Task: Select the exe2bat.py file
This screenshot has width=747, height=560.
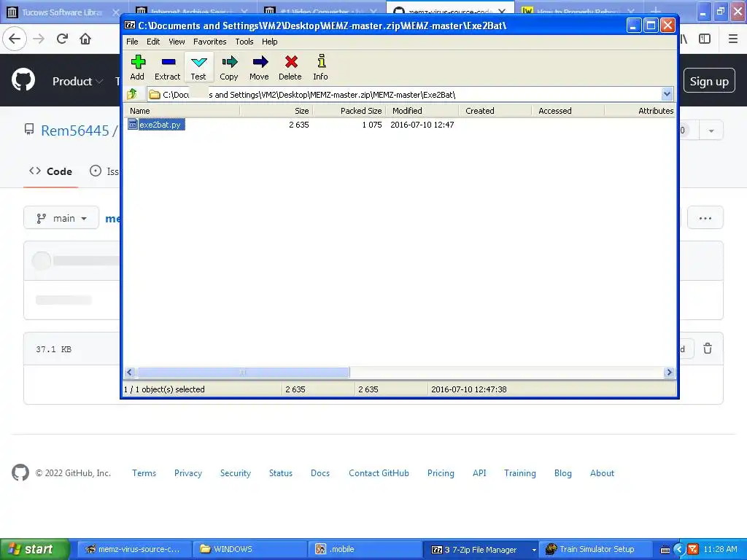Action: pos(156,125)
